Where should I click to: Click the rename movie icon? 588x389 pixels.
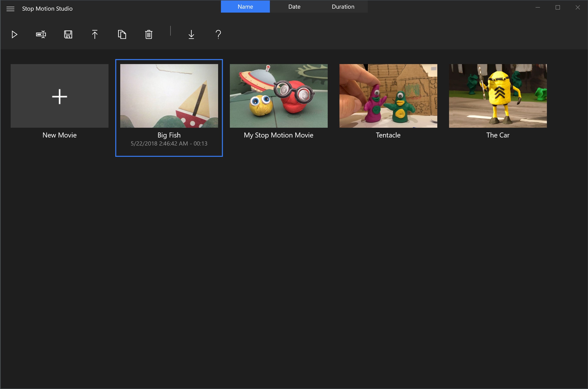tap(41, 35)
